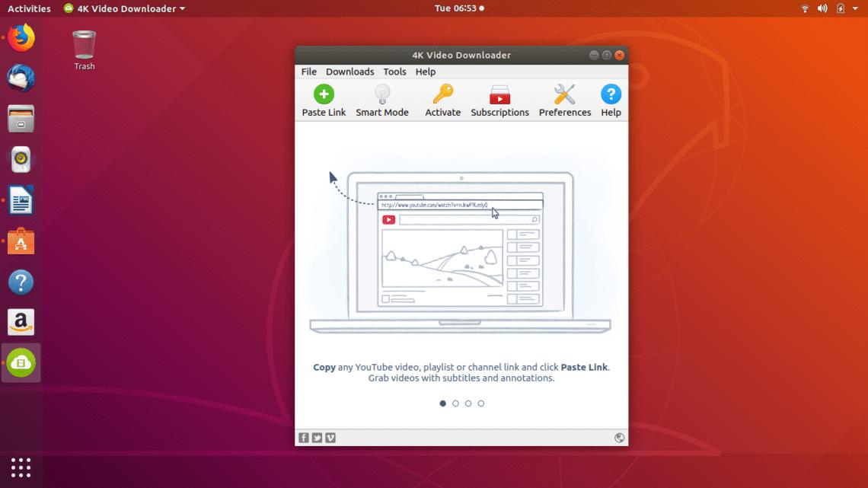Screen dimensions: 868x488
Task: Open the Tools menu
Action: pyautogui.click(x=394, y=72)
